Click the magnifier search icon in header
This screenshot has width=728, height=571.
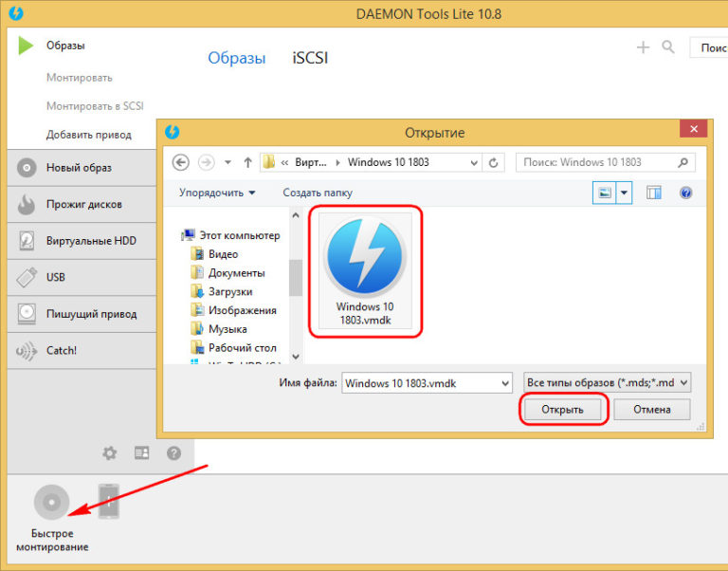[668, 47]
